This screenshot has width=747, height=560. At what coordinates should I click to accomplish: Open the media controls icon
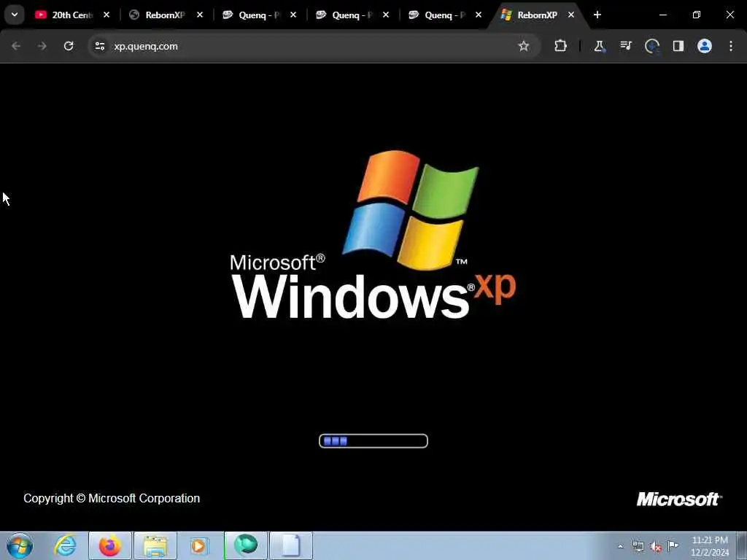(626, 46)
